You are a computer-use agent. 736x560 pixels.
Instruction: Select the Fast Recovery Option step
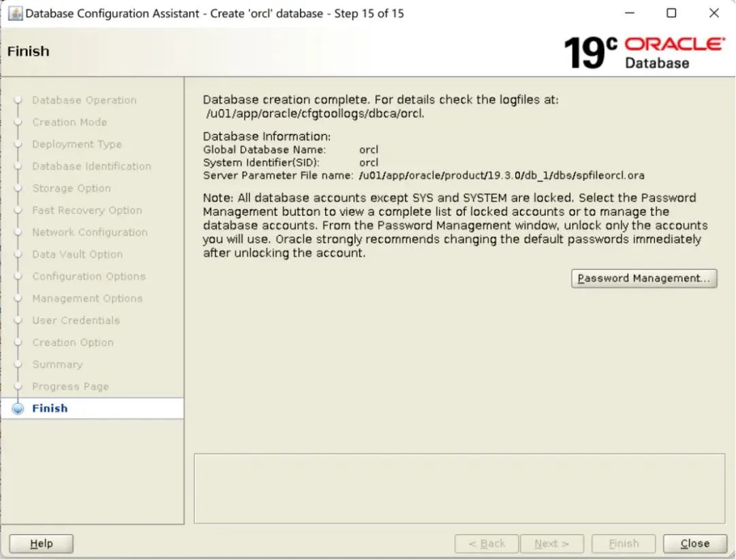pos(87,211)
